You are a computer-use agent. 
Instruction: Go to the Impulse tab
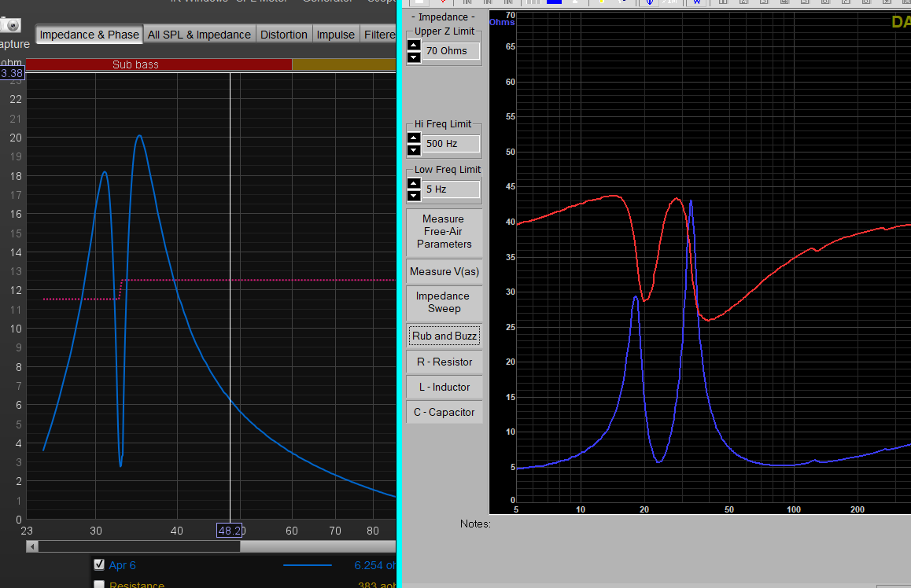(x=335, y=35)
